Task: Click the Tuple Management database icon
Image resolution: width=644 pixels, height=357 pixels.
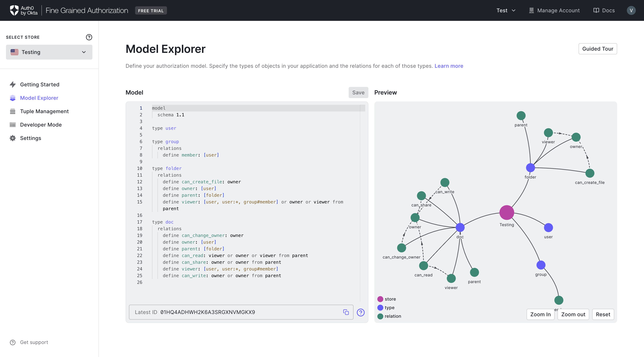Action: click(13, 111)
